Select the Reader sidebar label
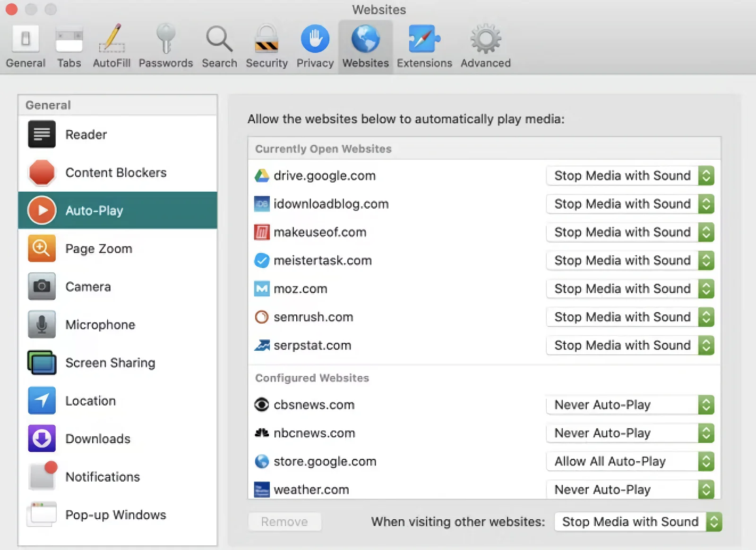 86,135
